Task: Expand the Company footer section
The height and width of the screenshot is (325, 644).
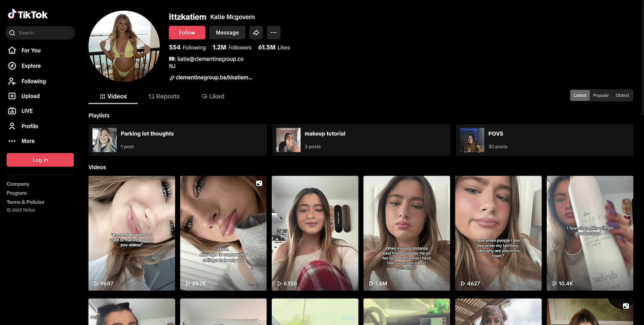Action: tap(18, 184)
